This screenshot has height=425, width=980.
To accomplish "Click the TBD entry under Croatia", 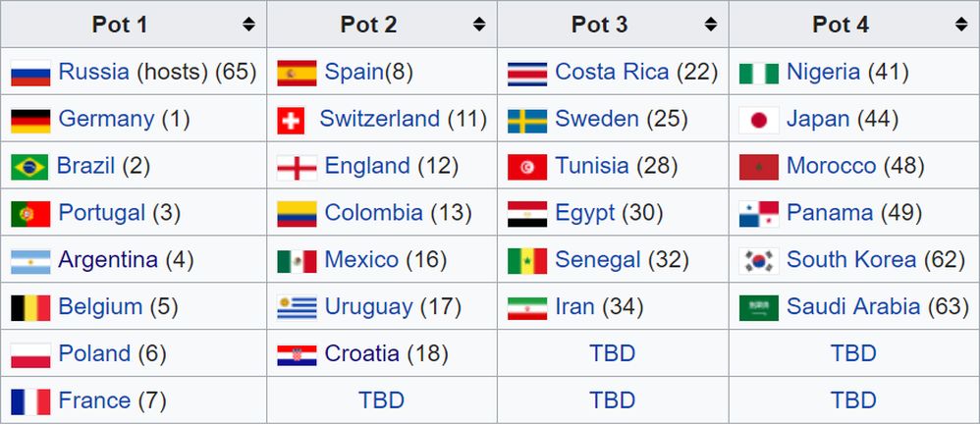I will 381,400.
